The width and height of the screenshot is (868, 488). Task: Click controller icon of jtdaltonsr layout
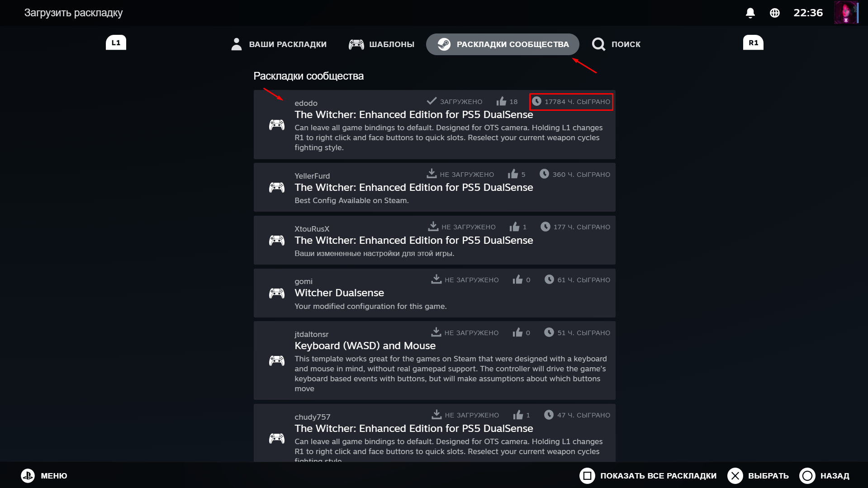click(277, 360)
